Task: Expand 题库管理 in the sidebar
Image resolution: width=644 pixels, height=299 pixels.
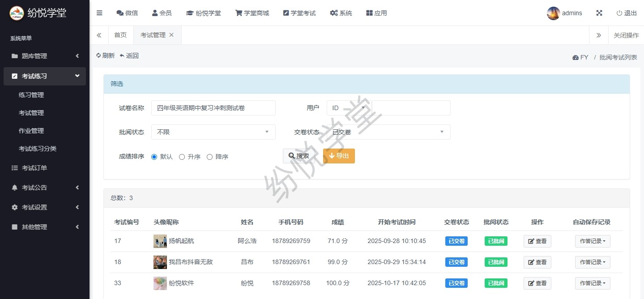Action: 45,56
